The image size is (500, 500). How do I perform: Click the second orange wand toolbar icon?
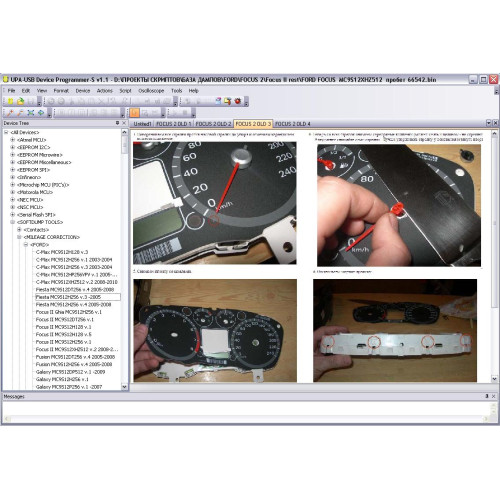point(21,113)
